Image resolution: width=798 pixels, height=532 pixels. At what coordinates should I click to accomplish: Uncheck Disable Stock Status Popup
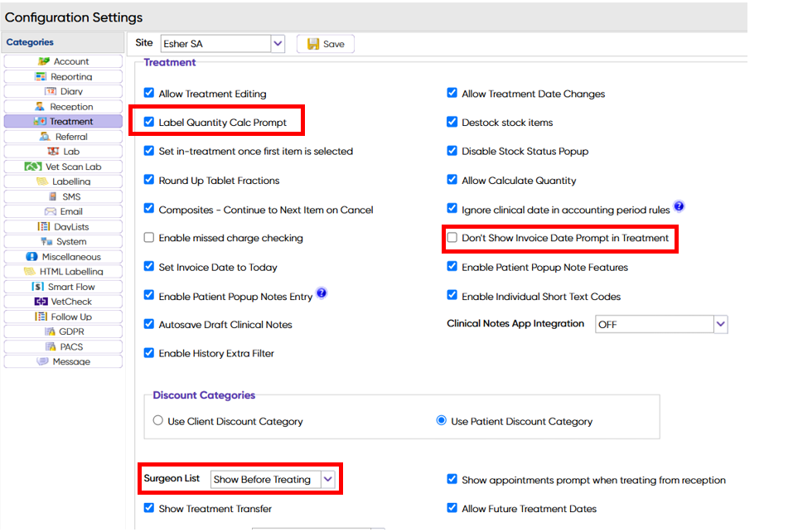(452, 150)
